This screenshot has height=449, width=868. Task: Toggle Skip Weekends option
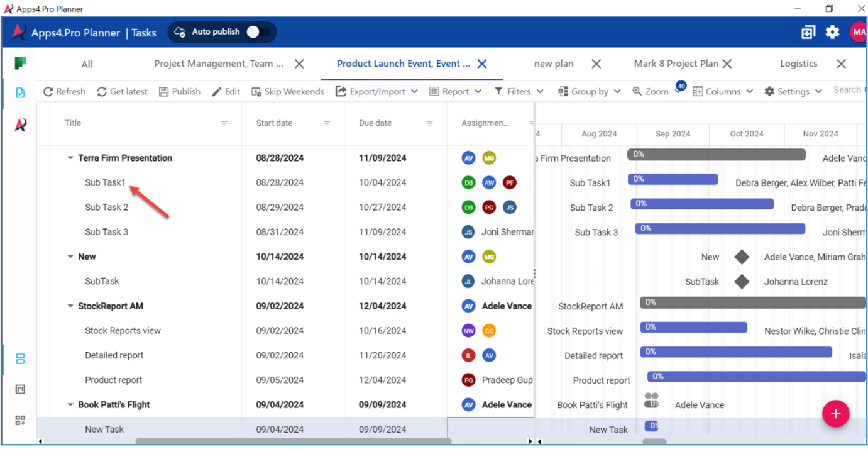point(287,91)
